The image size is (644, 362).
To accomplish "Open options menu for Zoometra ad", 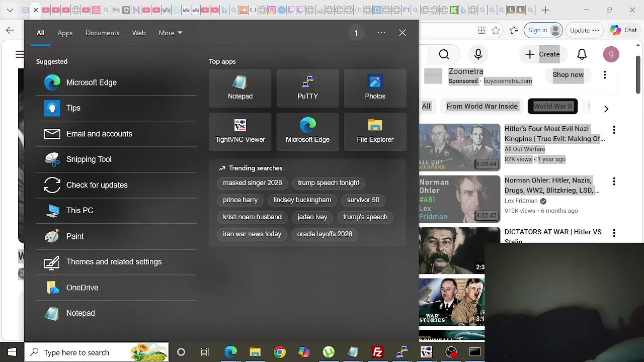I will click(x=605, y=75).
